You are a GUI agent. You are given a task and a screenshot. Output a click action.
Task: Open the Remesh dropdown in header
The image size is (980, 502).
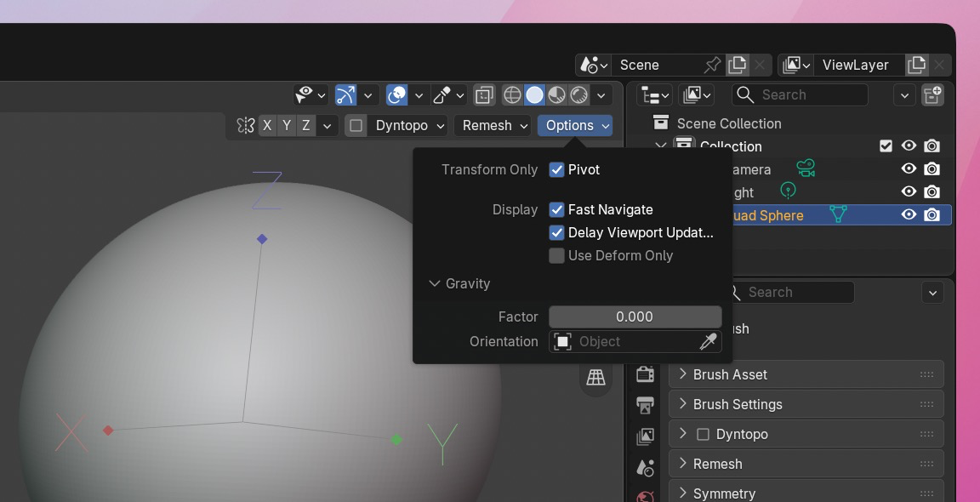point(493,126)
